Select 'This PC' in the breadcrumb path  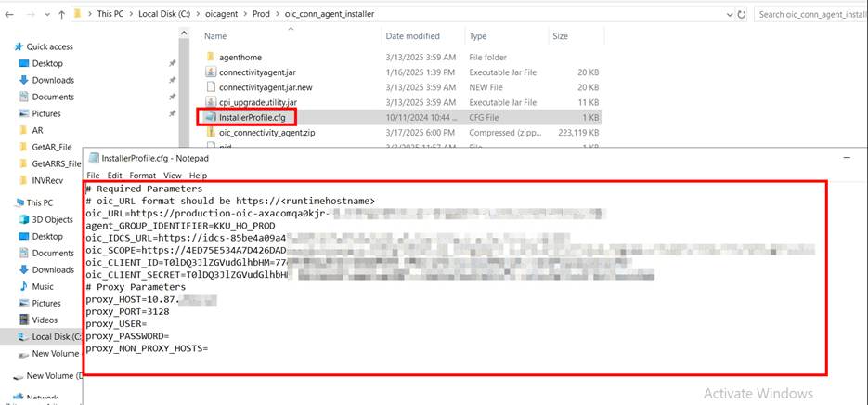(110, 14)
